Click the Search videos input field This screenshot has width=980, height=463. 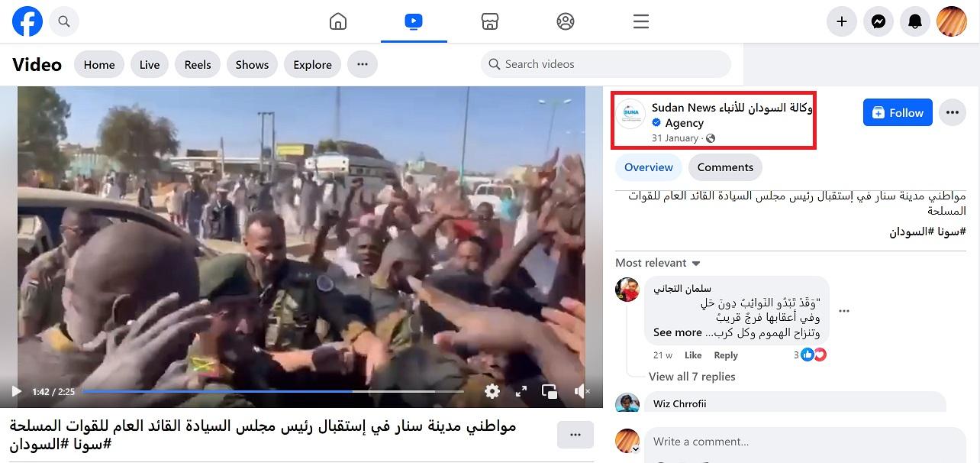point(606,64)
